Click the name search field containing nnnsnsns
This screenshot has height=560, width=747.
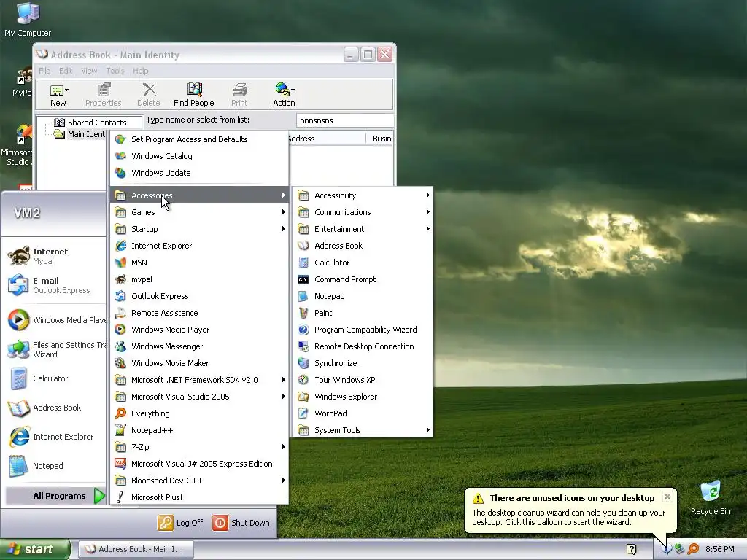tap(344, 120)
